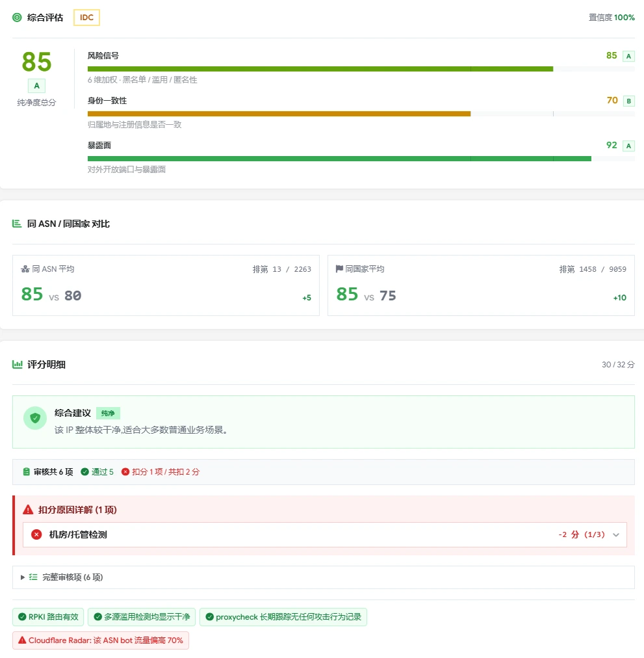Click the target icon beside 综合评估

pos(17,17)
